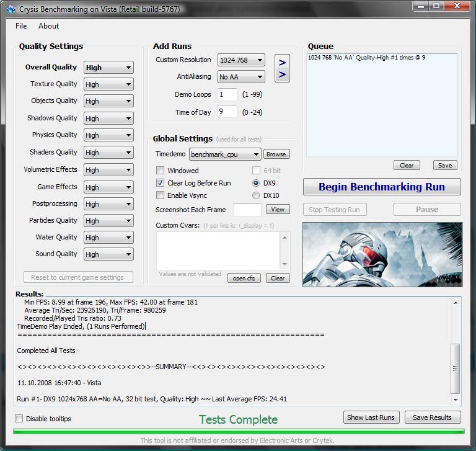Click the Demo Loops input field
The height and width of the screenshot is (451, 476).
(227, 94)
